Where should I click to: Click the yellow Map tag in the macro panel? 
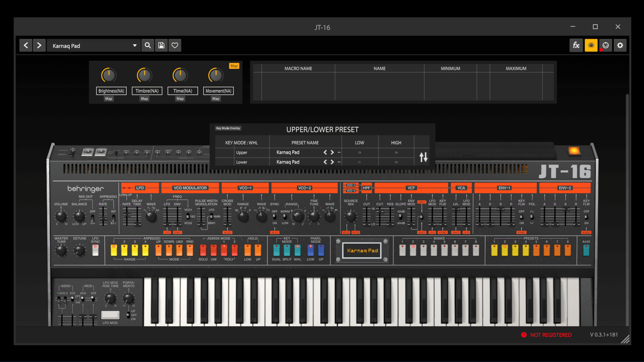click(x=234, y=66)
